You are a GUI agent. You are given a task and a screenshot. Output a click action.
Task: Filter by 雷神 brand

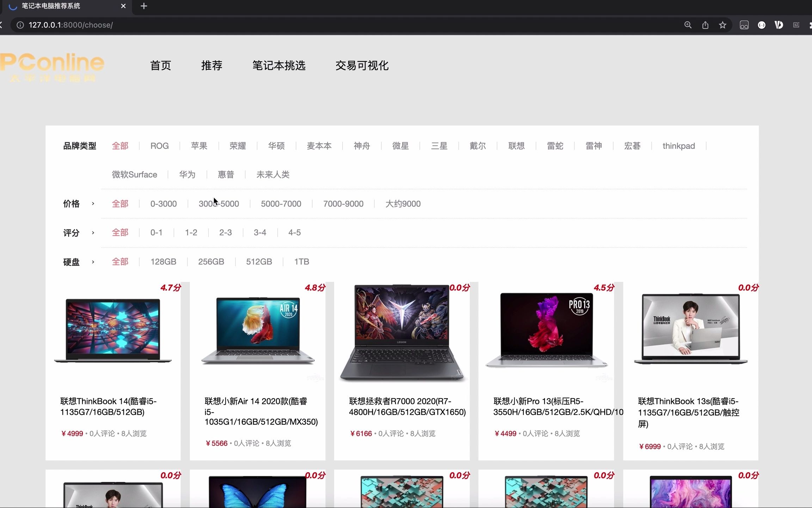[594, 146]
